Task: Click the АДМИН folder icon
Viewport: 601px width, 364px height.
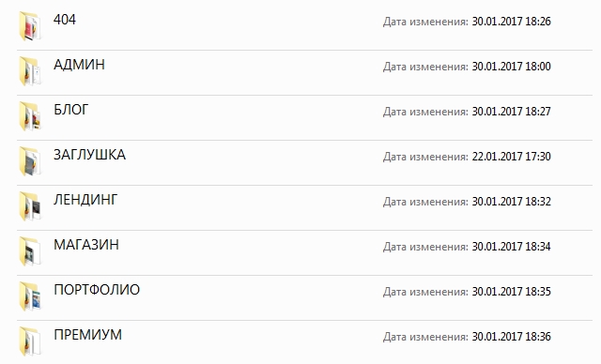Action: 30,71
